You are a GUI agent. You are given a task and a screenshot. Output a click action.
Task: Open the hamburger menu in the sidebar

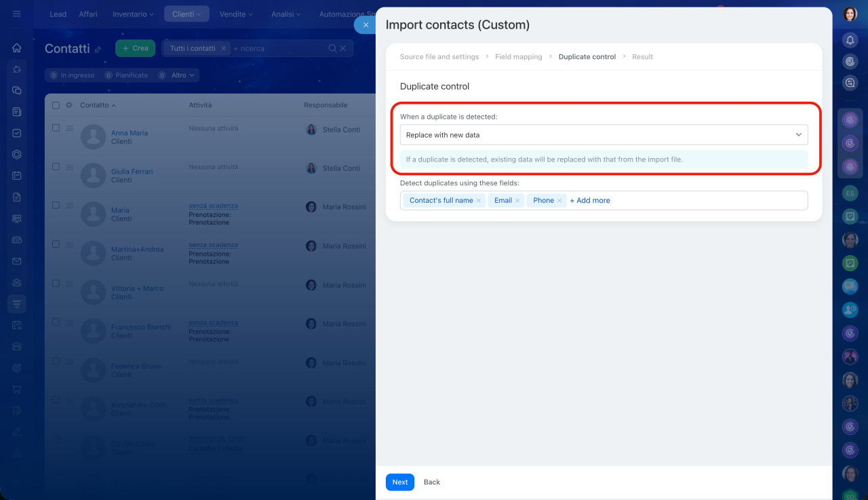(17, 14)
